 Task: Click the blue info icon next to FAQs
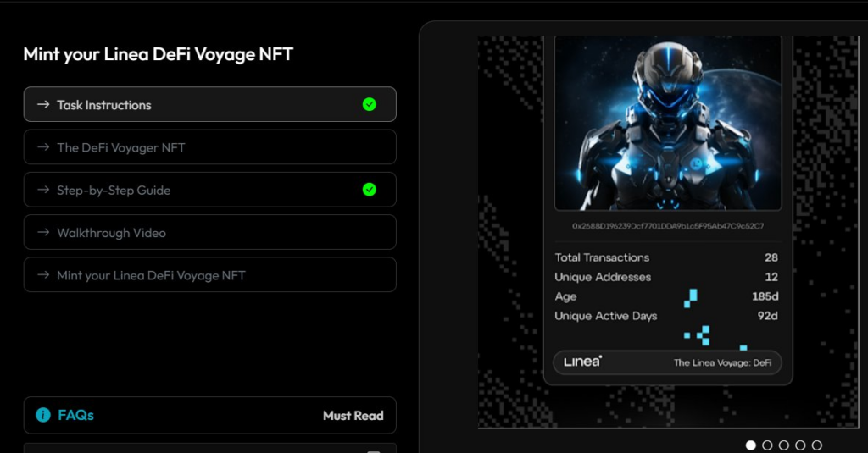click(x=43, y=415)
